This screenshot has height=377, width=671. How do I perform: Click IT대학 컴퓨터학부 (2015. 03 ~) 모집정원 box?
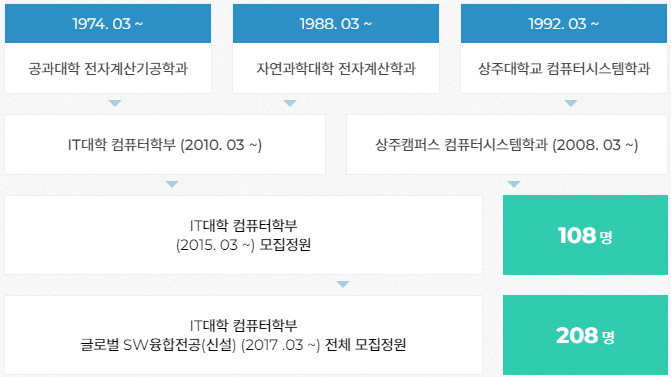[243, 235]
